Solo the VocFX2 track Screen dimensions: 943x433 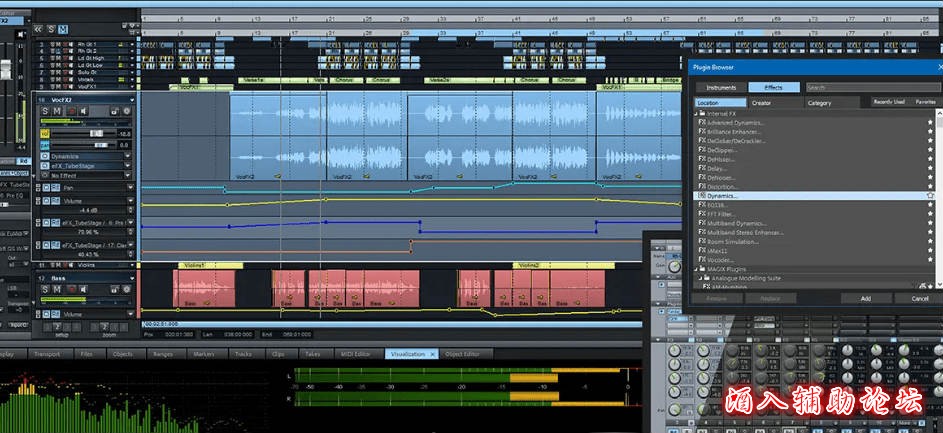pyautogui.click(x=46, y=110)
